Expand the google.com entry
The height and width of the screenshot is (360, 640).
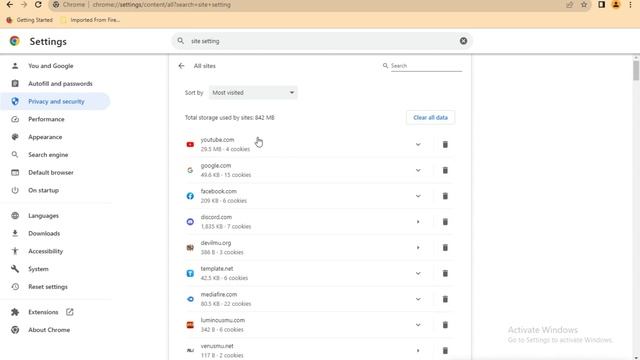[418, 170]
